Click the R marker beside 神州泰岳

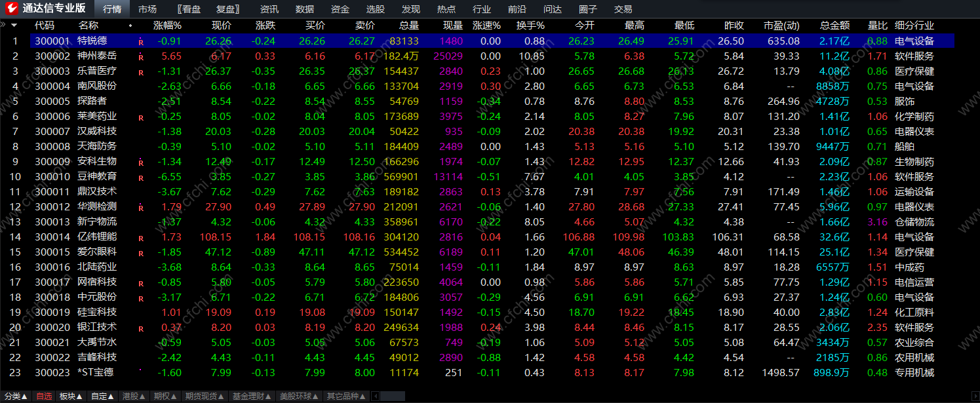140,56
